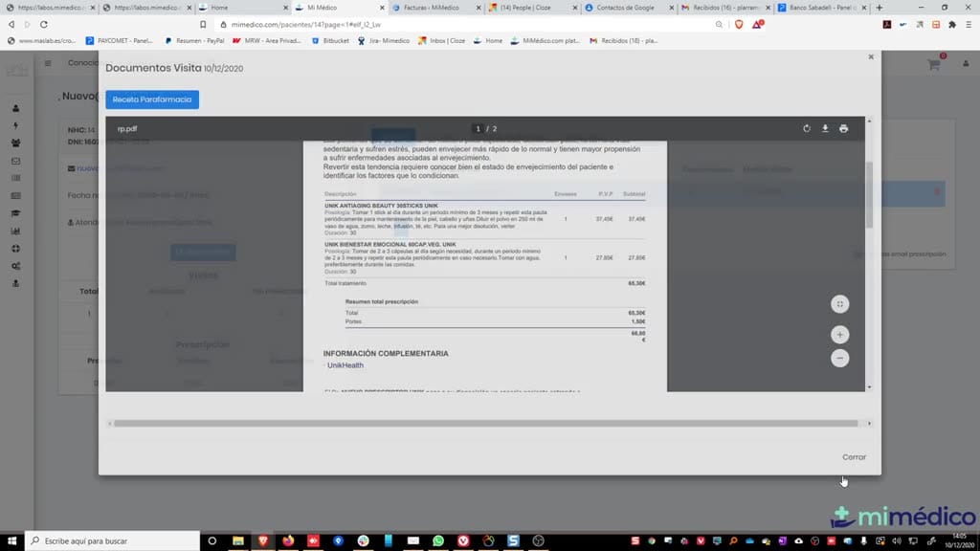Open the Mail taskbar icon
The width and height of the screenshot is (980, 551).
[x=413, y=541]
